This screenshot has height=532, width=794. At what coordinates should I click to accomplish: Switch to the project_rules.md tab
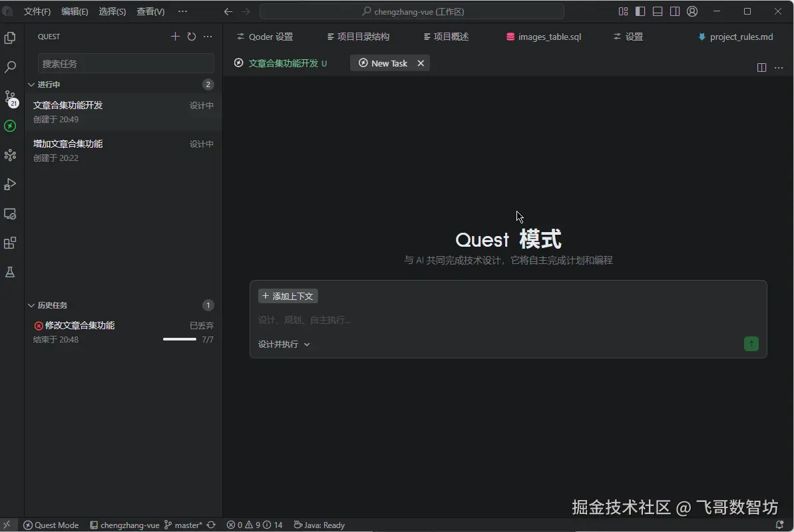click(735, 37)
